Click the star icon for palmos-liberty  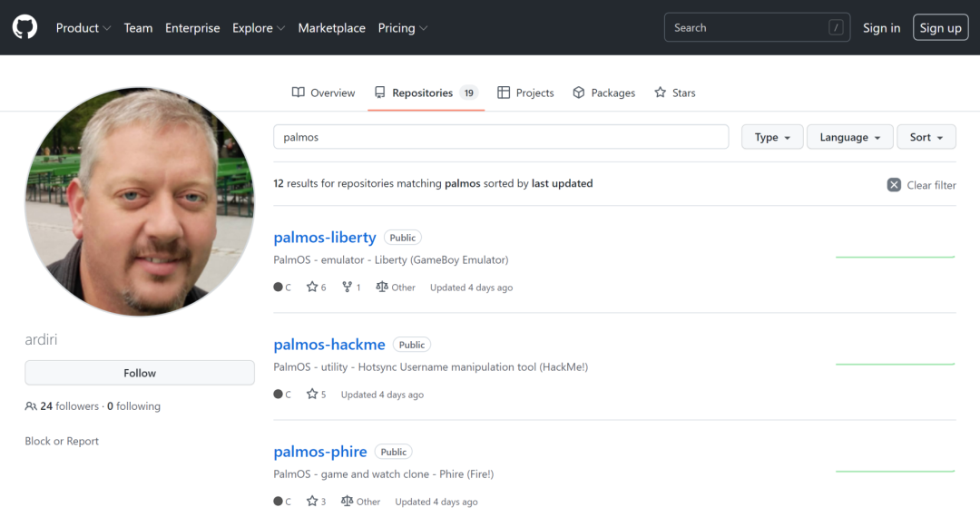tap(312, 287)
